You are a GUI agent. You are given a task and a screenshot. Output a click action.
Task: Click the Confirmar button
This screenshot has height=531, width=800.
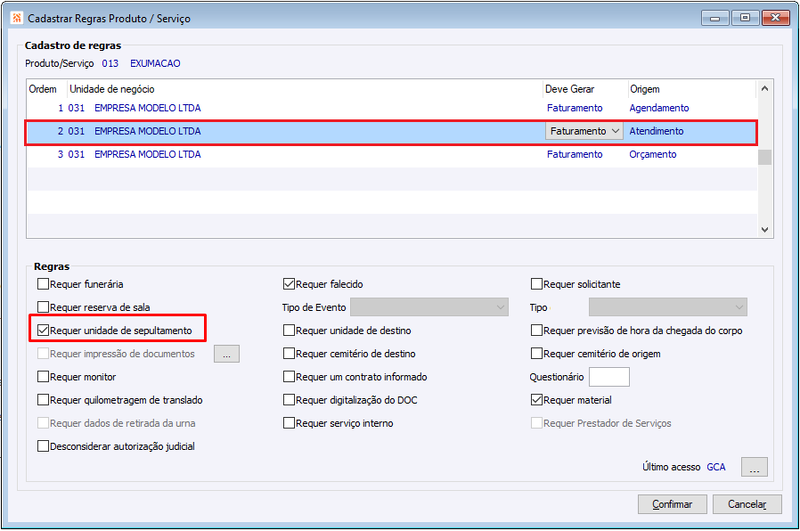[x=672, y=504]
